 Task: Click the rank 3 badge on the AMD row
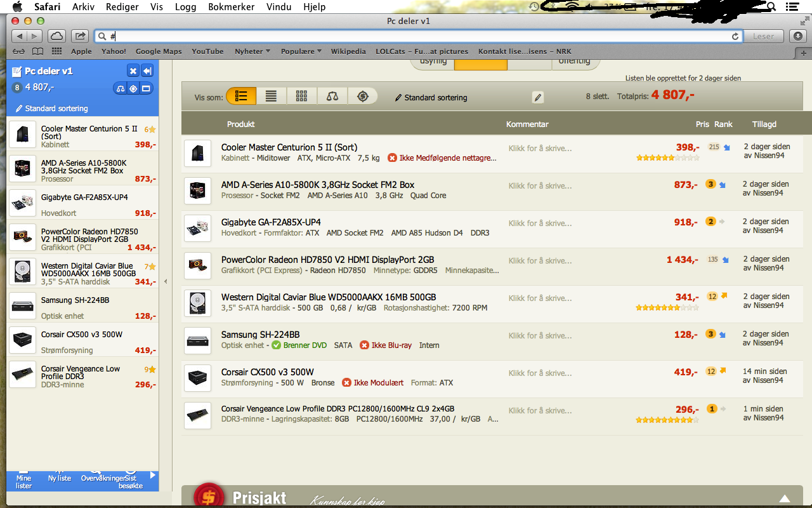(x=711, y=184)
